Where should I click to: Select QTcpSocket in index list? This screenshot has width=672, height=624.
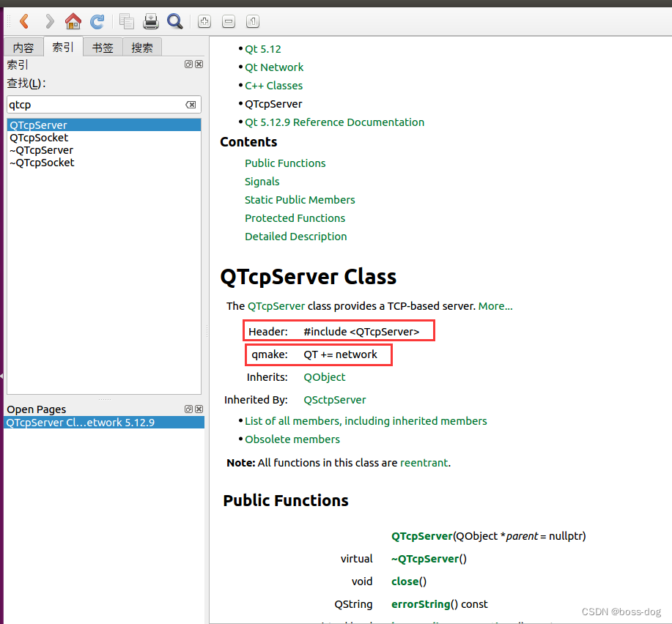pos(104,138)
